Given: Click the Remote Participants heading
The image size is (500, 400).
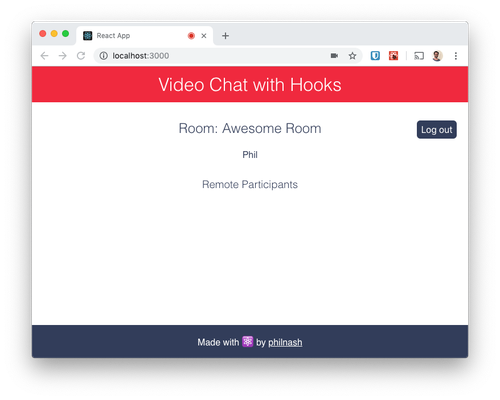Looking at the screenshot, I should tap(250, 184).
